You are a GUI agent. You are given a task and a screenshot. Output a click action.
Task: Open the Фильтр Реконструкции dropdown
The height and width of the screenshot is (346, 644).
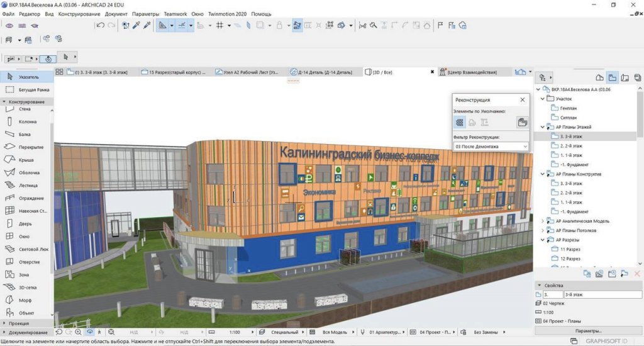click(x=491, y=147)
